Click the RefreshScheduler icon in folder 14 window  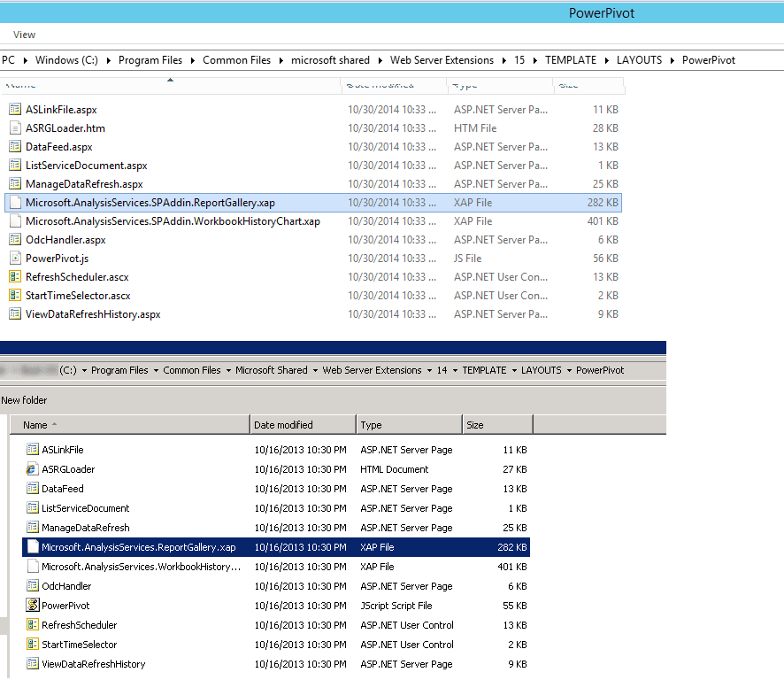click(x=33, y=625)
